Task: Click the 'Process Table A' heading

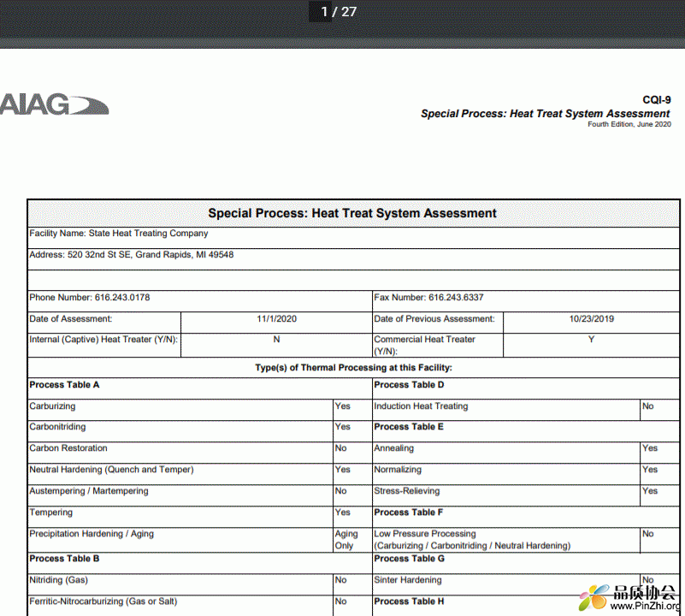Action: pos(64,385)
